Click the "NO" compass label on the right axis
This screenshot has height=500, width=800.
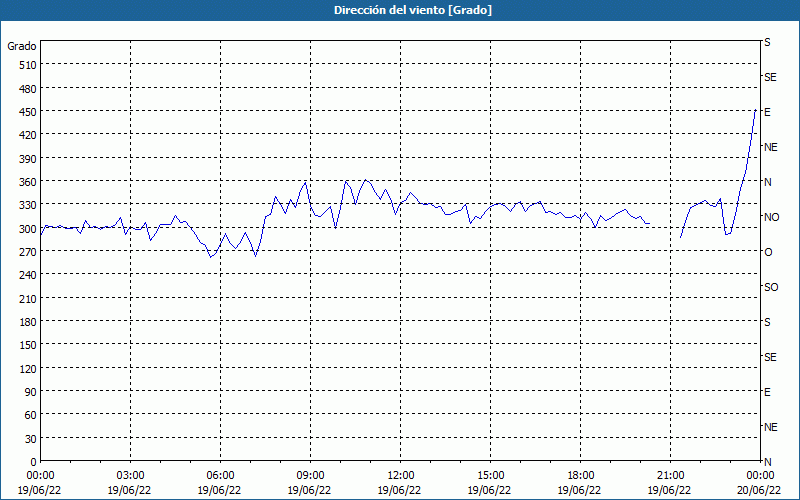[771, 217]
